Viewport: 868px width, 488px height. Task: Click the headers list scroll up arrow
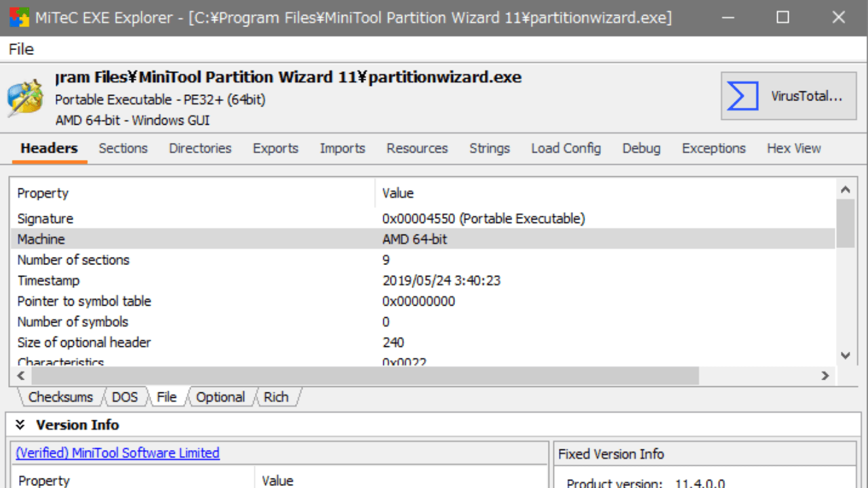tap(845, 190)
